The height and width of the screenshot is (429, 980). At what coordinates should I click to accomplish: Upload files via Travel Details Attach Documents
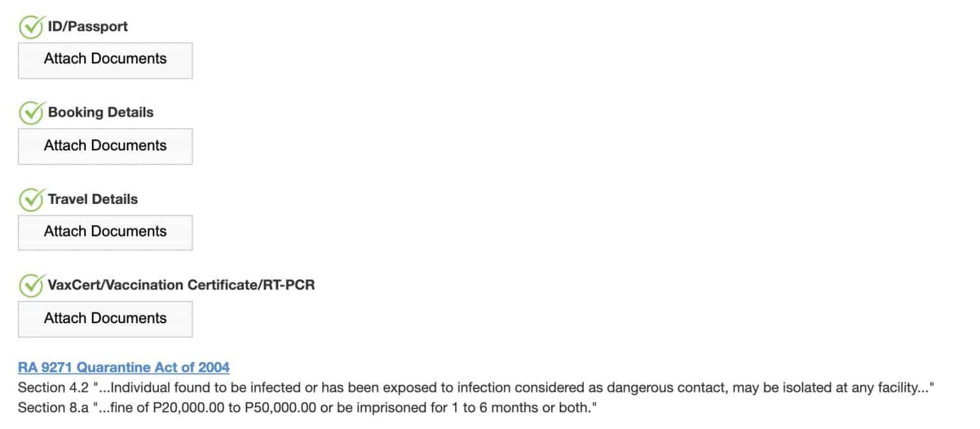105,232
